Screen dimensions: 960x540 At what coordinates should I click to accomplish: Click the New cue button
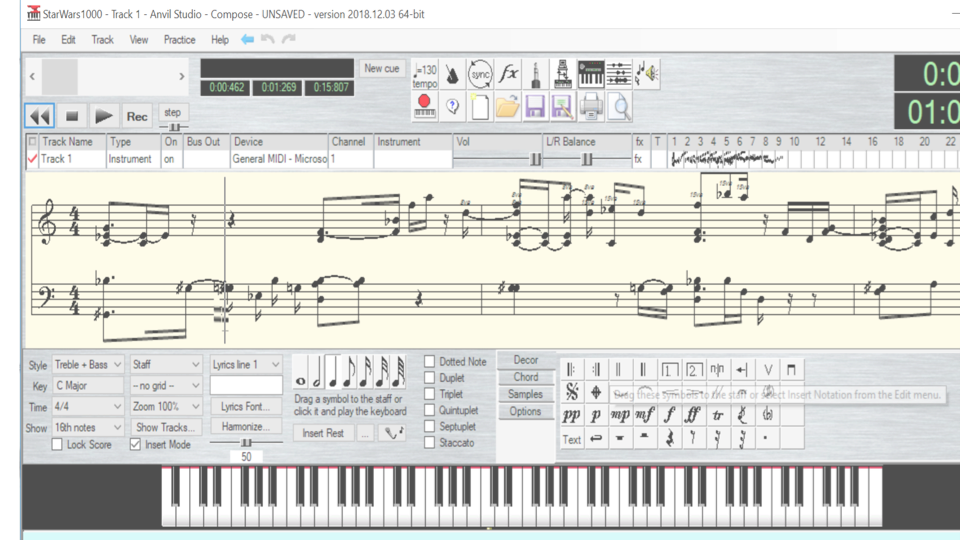(x=382, y=69)
